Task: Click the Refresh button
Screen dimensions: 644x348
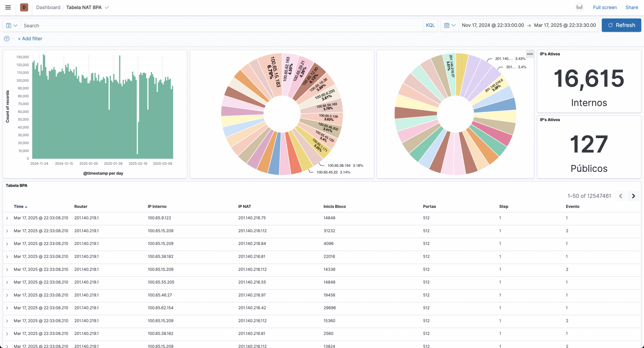Action: pos(621,25)
